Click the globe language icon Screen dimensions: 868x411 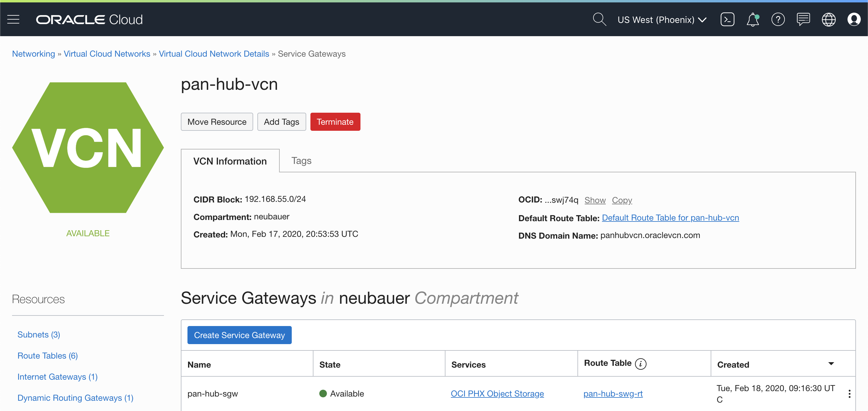click(829, 20)
